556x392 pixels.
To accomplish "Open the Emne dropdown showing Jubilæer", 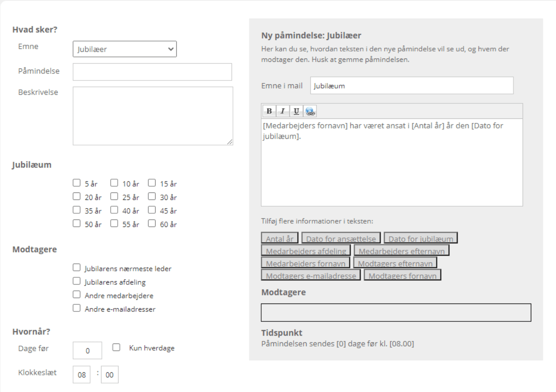I will point(124,49).
